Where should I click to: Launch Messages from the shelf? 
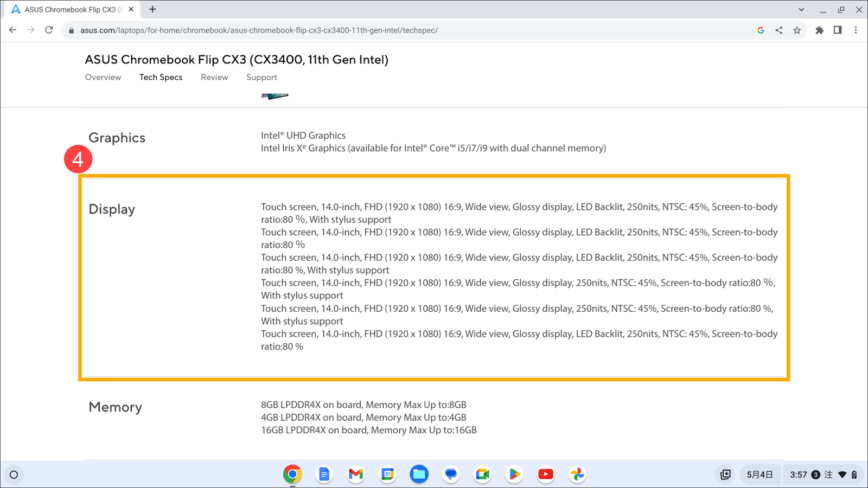click(x=451, y=474)
